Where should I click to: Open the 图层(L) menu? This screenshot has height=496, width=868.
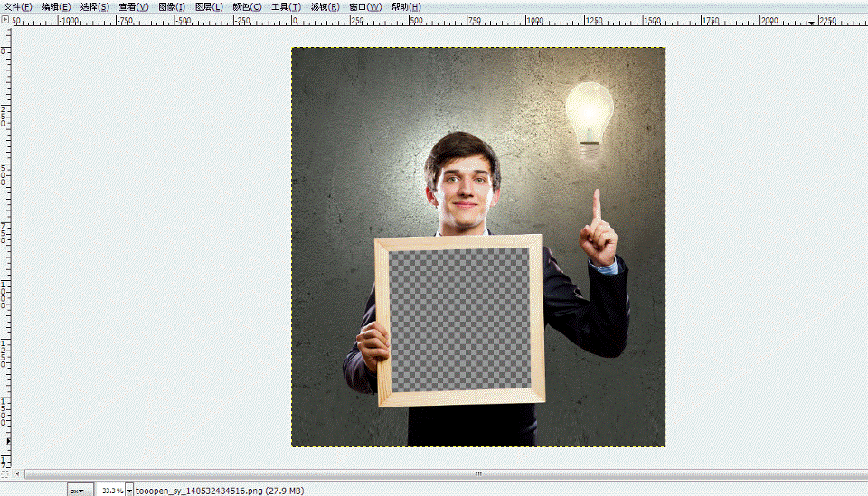point(209,6)
